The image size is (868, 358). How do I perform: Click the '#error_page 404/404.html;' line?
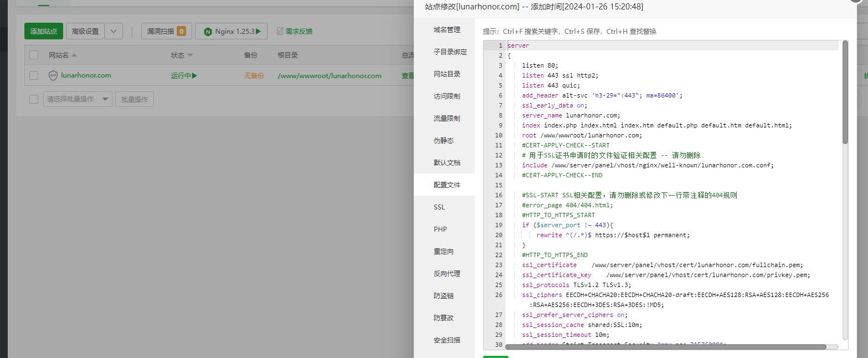(567, 205)
